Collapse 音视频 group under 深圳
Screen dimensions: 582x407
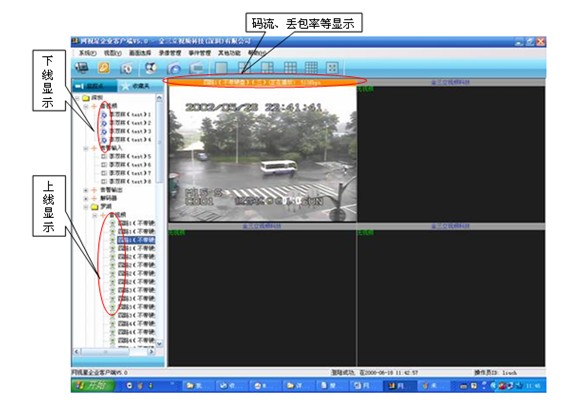(x=86, y=106)
